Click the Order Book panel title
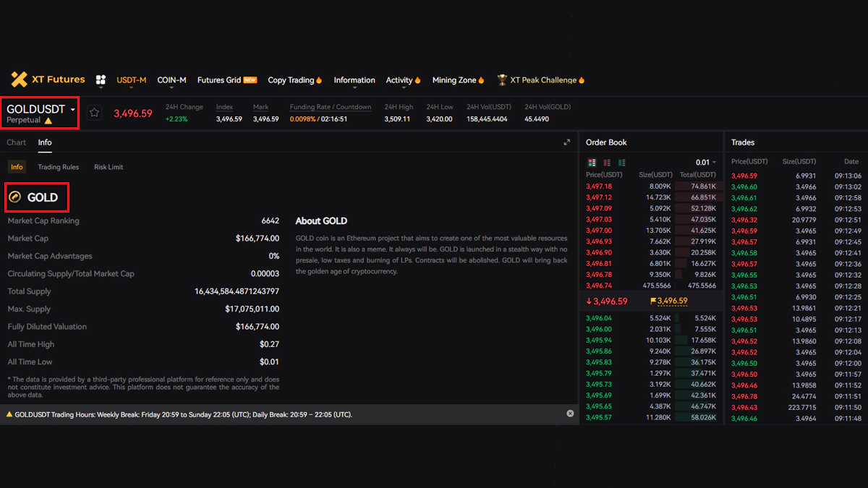868x488 pixels. [x=606, y=142]
